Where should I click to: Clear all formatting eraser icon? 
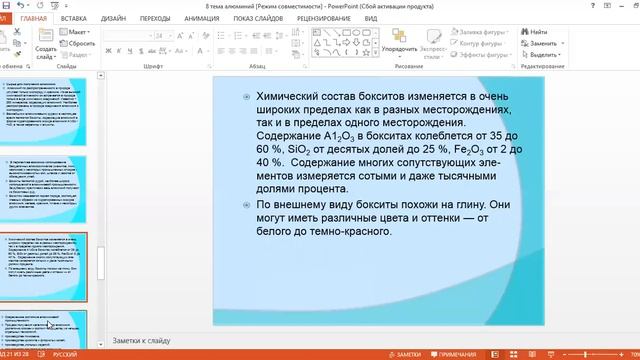coord(206,36)
